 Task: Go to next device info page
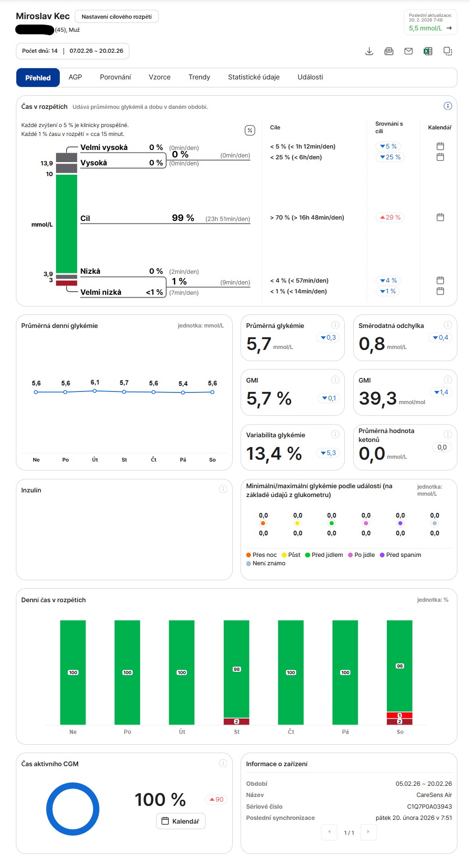pos(368,832)
